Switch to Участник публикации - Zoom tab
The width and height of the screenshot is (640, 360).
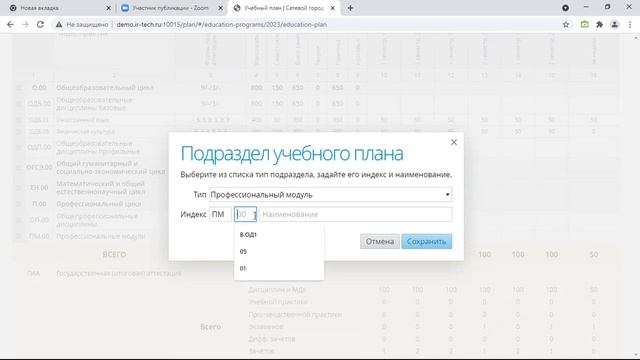[170, 8]
